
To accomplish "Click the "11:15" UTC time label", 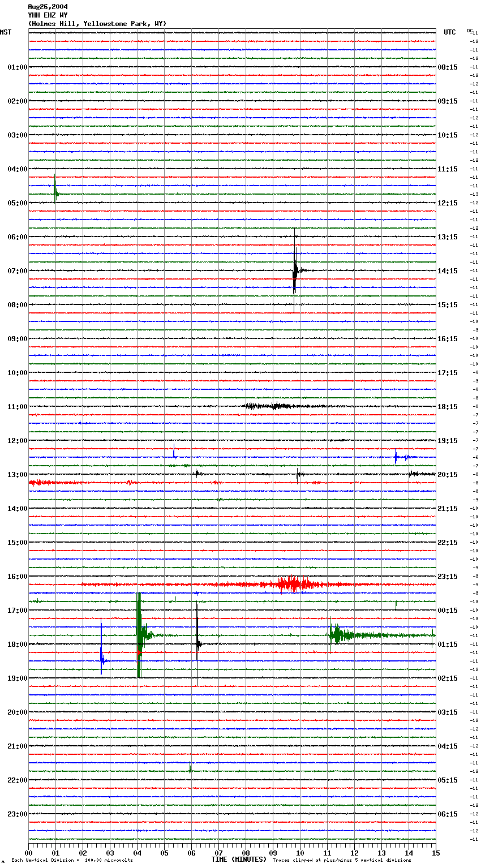I will tap(448, 169).
